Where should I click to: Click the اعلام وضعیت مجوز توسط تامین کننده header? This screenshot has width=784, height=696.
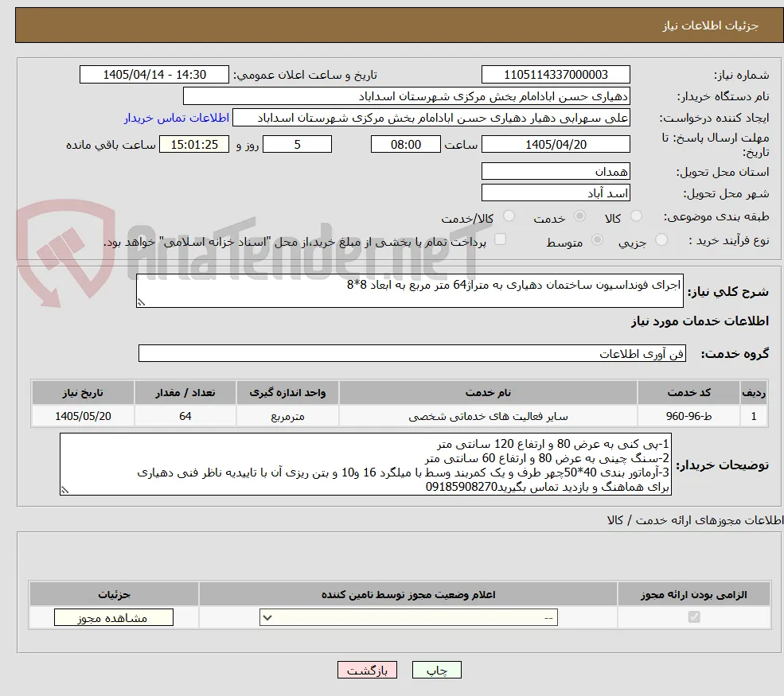pyautogui.click(x=408, y=594)
